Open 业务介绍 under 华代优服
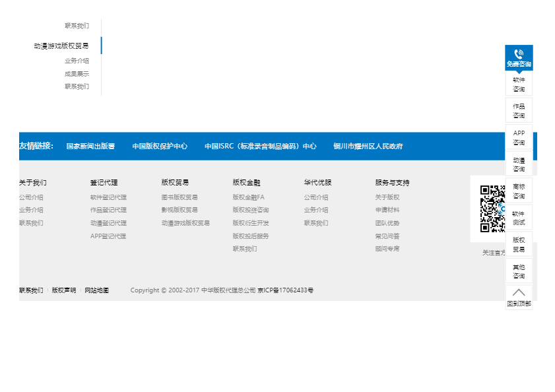Image resolution: width=555 pixels, height=392 pixels. click(x=316, y=210)
